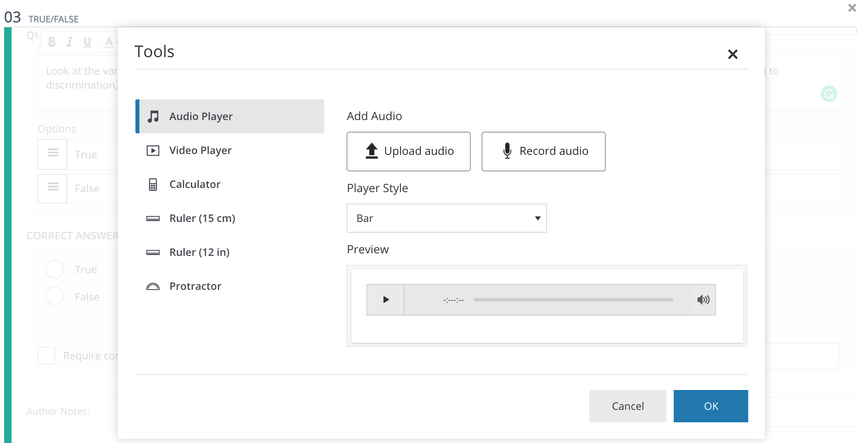Close the Tools dialog with X

[x=733, y=54]
